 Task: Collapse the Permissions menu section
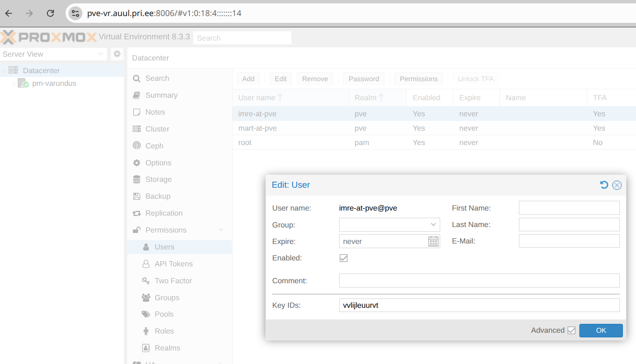coord(221,230)
